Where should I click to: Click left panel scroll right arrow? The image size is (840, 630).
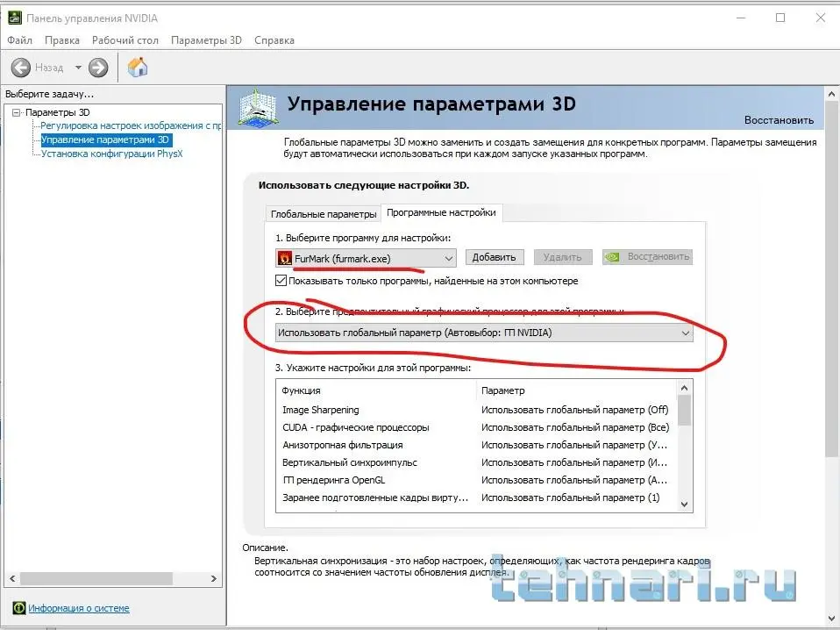pyautogui.click(x=214, y=578)
